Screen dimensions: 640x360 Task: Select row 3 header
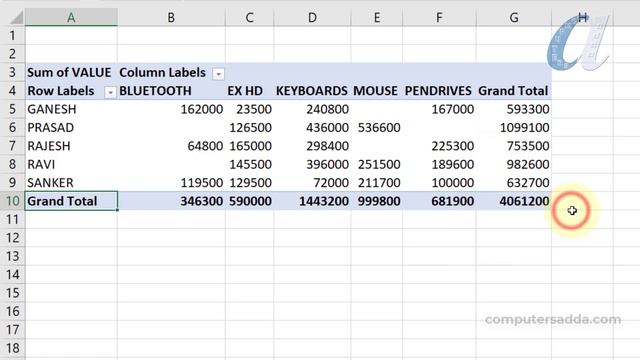click(x=12, y=72)
